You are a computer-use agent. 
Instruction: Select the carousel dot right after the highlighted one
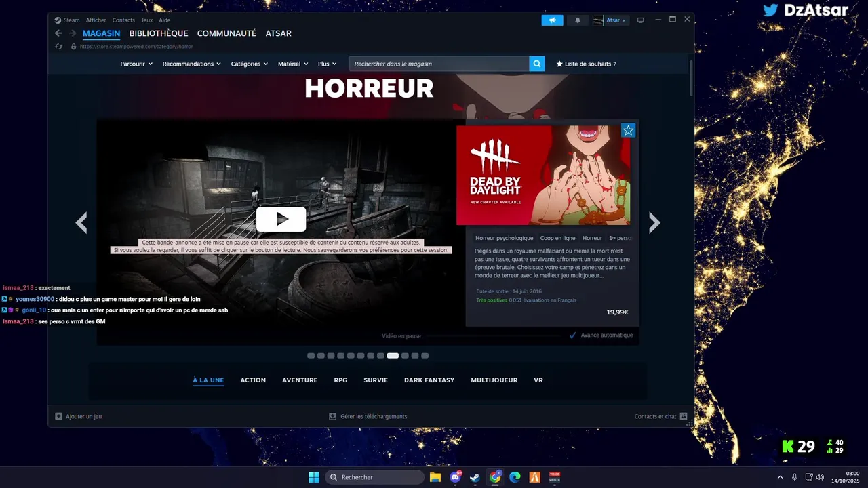405,355
